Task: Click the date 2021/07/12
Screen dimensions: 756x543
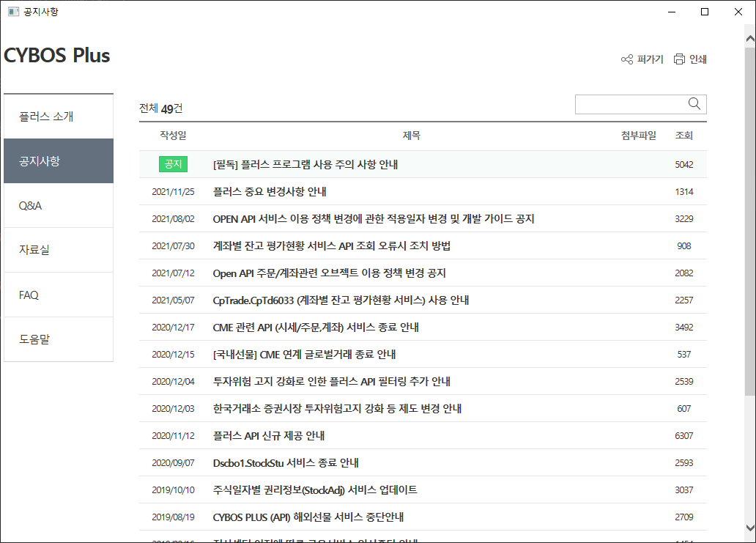Action: tap(173, 273)
